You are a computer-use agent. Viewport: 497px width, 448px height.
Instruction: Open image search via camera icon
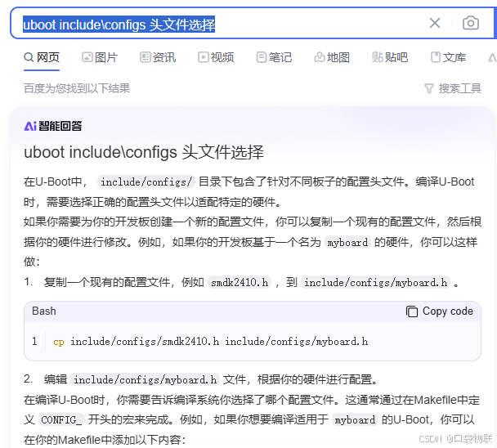pyautogui.click(x=470, y=23)
